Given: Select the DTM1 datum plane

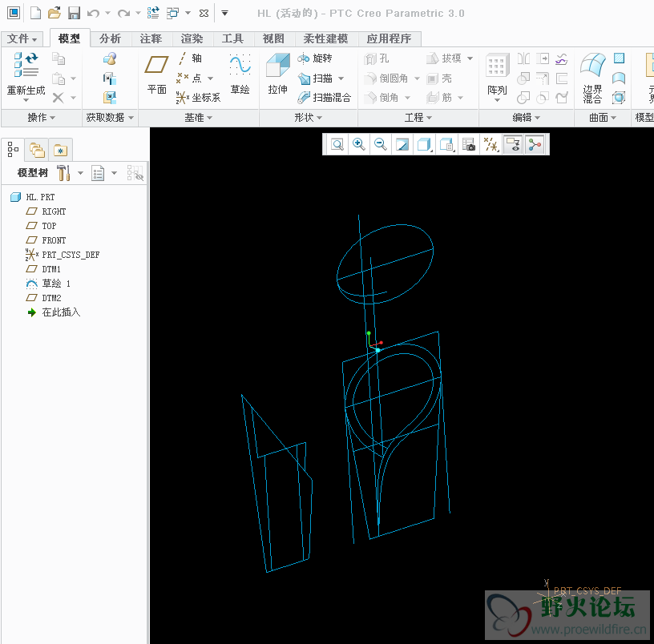Looking at the screenshot, I should 43,269.
